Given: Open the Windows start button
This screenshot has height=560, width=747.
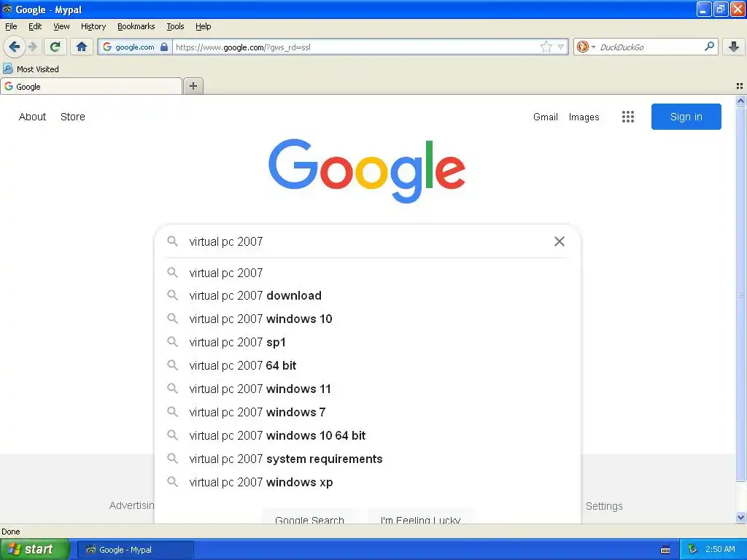Looking at the screenshot, I should point(34,550).
